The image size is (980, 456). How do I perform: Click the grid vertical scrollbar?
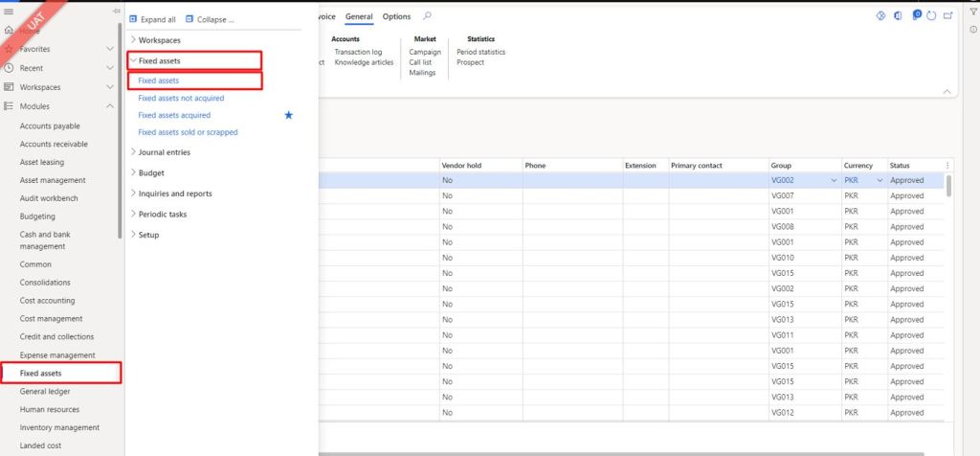[x=949, y=187]
